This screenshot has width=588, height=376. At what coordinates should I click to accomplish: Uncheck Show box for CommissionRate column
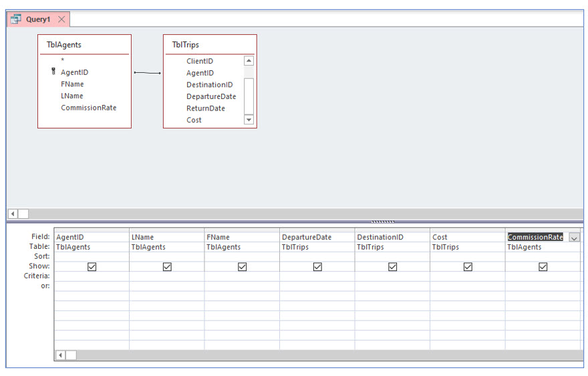coord(543,267)
